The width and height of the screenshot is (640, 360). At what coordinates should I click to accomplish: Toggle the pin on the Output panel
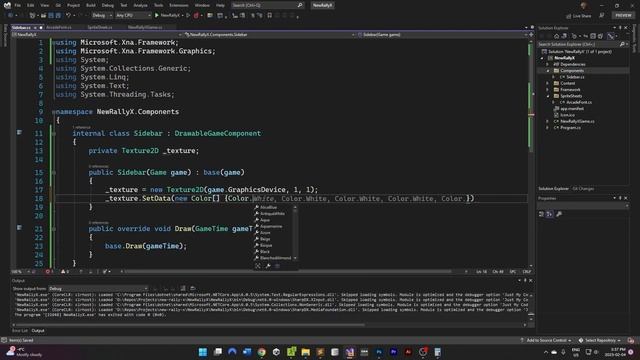pos(525,281)
